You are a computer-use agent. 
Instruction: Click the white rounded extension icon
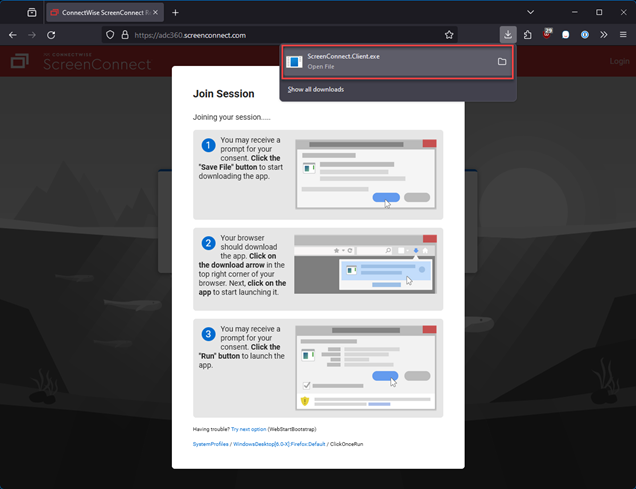pos(565,35)
